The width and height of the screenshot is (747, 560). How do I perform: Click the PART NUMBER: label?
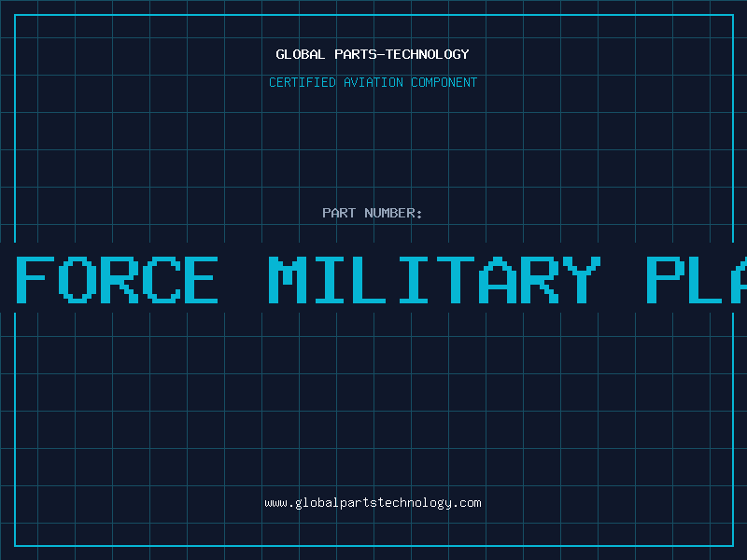(373, 213)
